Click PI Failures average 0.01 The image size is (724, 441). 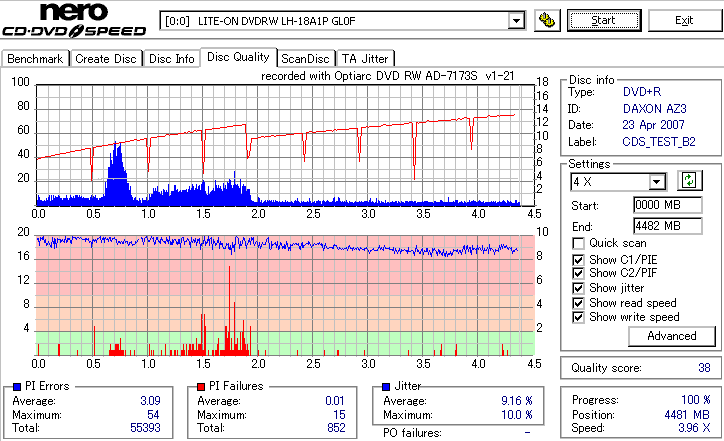point(335,401)
